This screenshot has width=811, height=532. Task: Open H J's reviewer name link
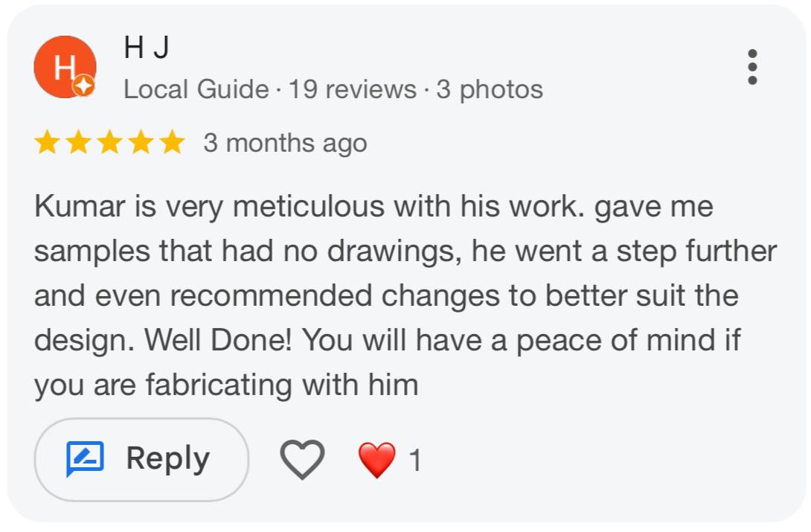coord(147,46)
